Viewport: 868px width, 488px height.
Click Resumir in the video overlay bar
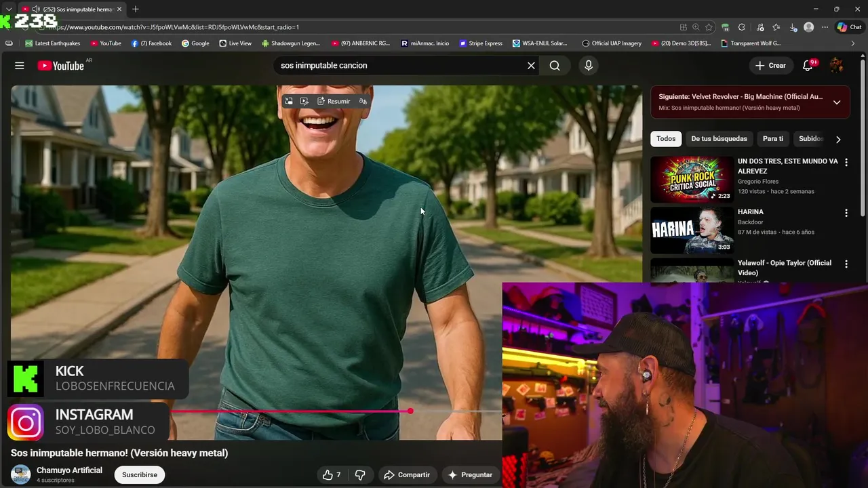pyautogui.click(x=334, y=101)
